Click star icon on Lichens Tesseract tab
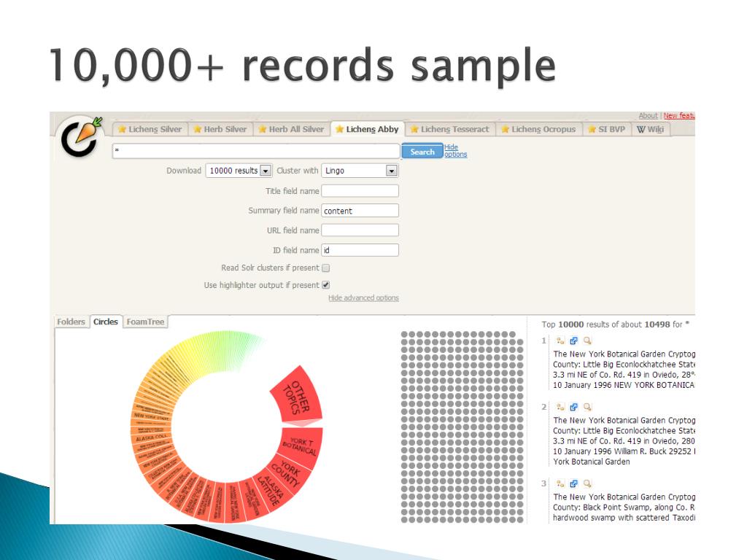This screenshot has width=747, height=560. [x=414, y=129]
